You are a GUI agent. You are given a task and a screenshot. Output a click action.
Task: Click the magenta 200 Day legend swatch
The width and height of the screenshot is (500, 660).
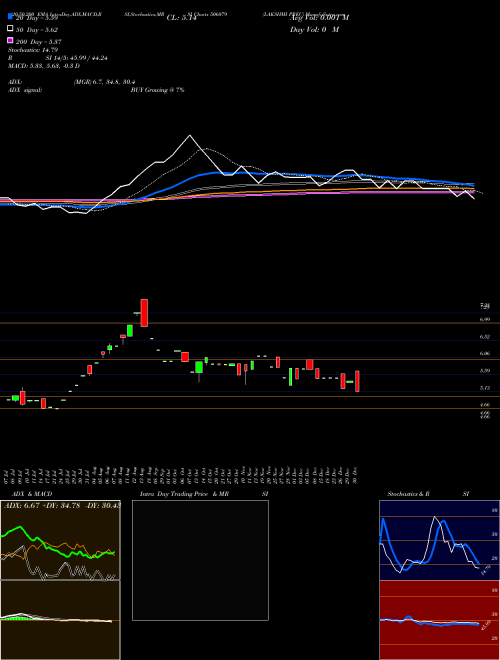click(x=10, y=40)
